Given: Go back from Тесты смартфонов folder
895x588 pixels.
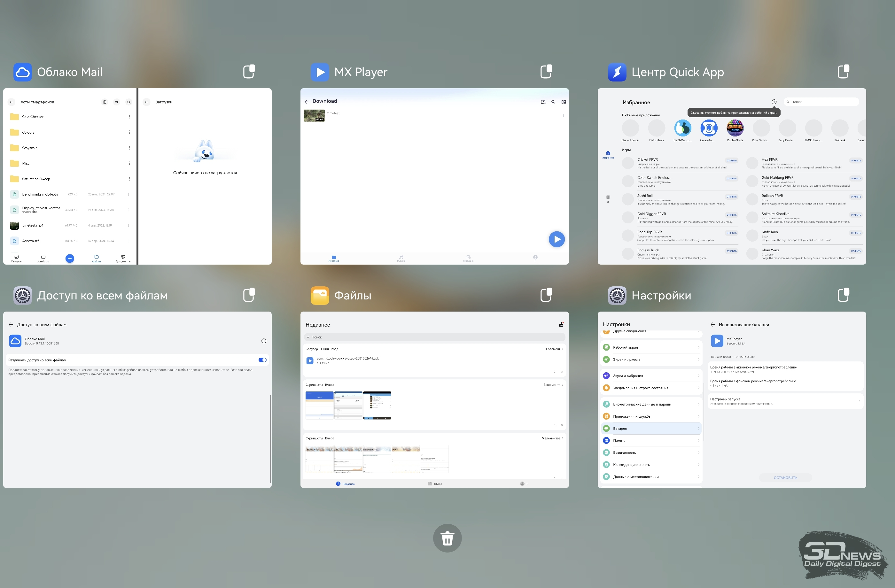Looking at the screenshot, I should point(11,102).
